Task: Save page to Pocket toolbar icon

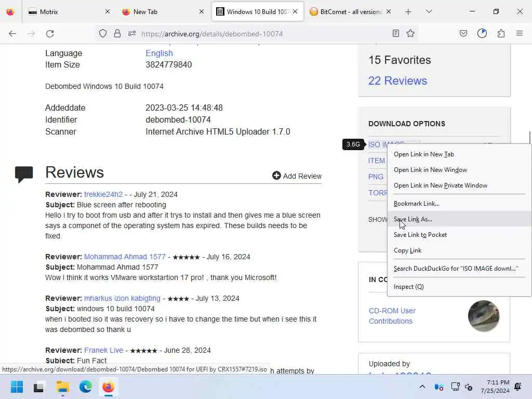Action: coord(463,33)
